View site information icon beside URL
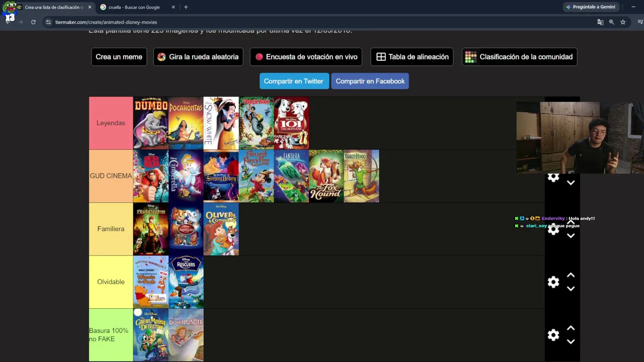 point(48,22)
